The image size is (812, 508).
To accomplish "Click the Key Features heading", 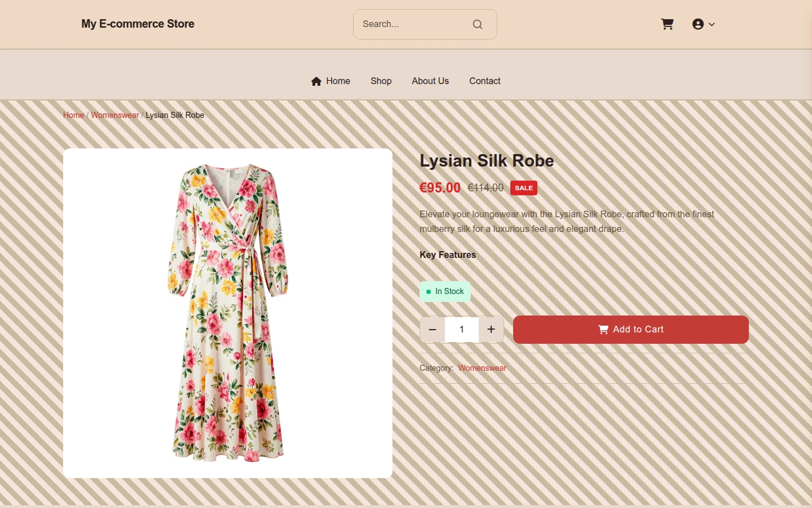I will click(448, 255).
